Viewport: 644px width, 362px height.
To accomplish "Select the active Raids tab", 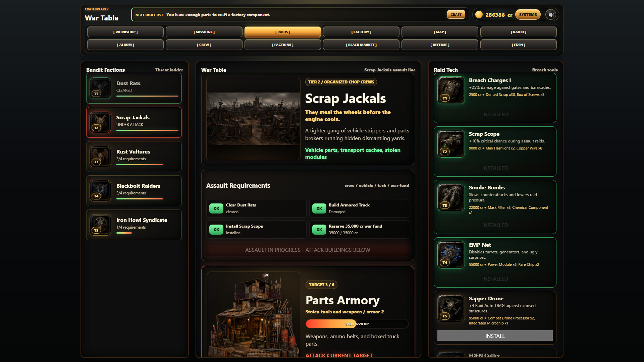I will coord(283,32).
